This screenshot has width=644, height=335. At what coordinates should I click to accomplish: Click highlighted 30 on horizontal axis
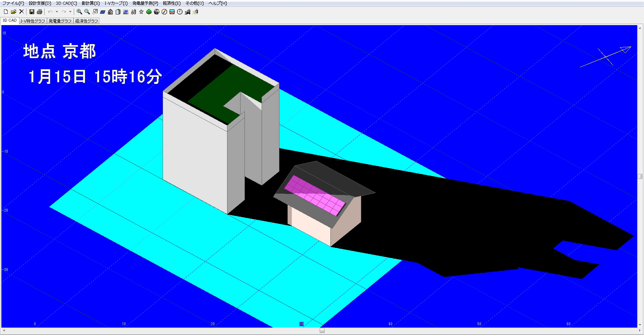(302, 324)
